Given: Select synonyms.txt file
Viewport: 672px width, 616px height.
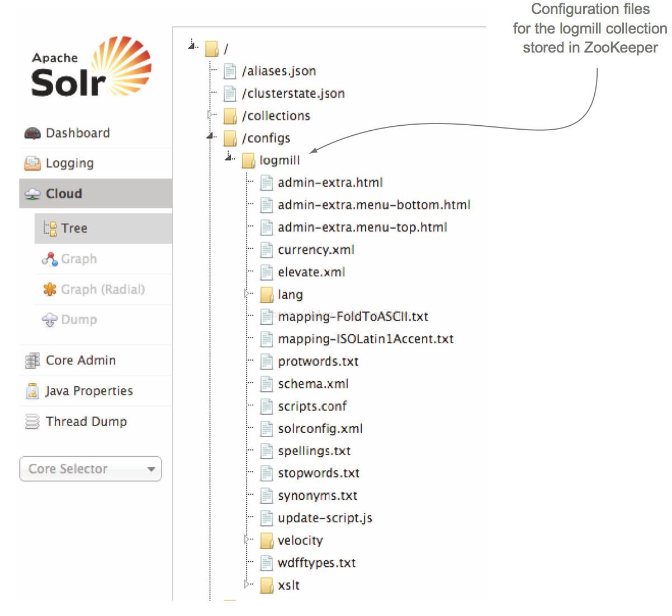Looking at the screenshot, I should (318, 496).
